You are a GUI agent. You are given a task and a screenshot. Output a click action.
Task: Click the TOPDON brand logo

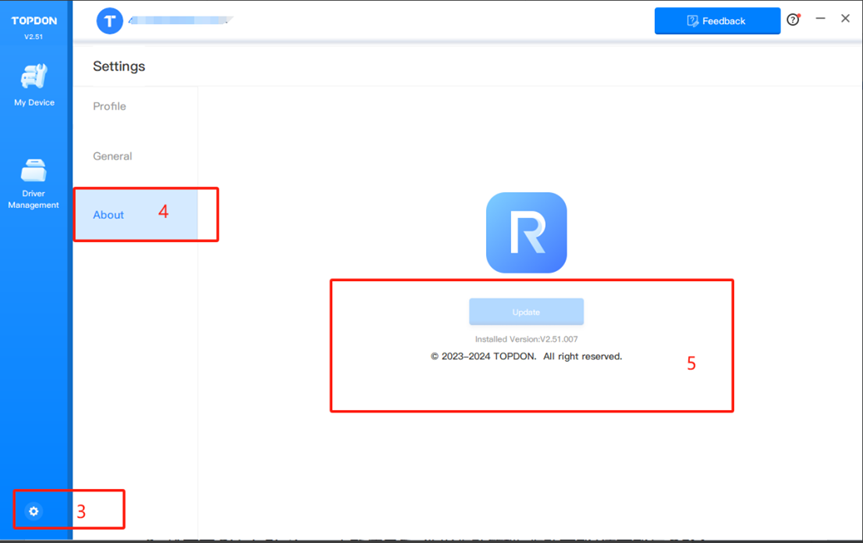point(34,21)
